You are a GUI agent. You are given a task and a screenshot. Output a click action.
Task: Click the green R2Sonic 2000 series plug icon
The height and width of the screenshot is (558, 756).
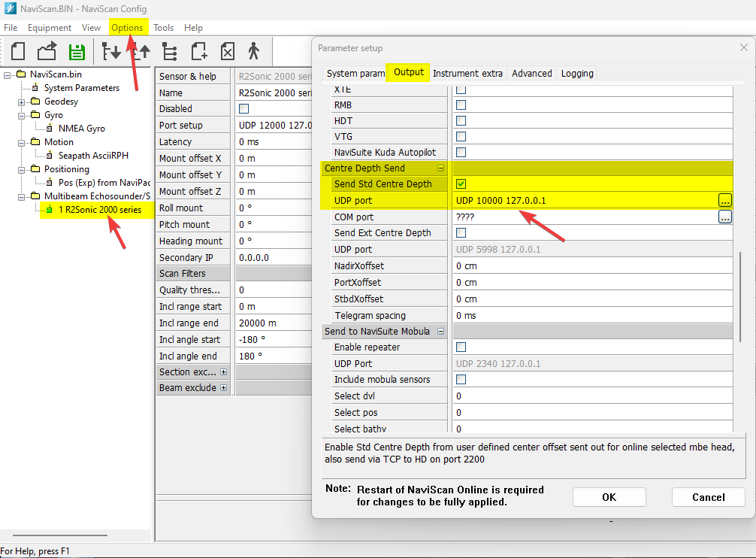[49, 209]
